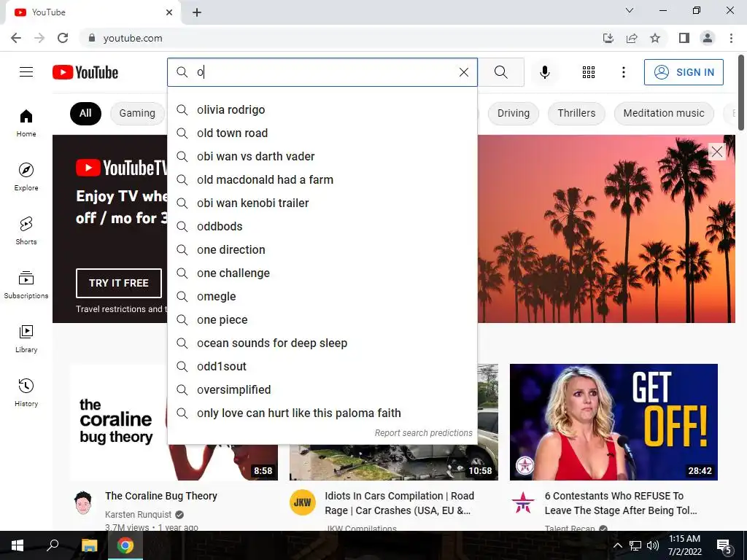747x560 pixels.
Task: Choose the 'odd1sout' suggestion
Action: click(322, 366)
